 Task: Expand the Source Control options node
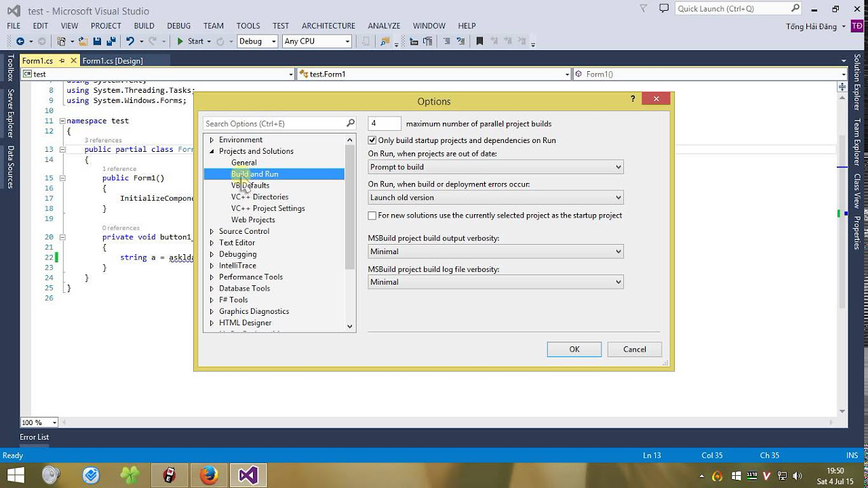pyautogui.click(x=212, y=231)
